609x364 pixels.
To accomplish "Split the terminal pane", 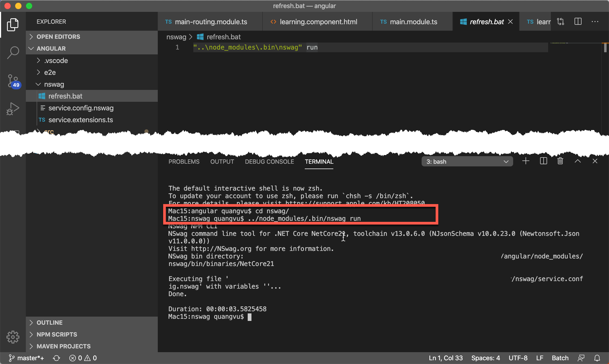I will pyautogui.click(x=543, y=161).
